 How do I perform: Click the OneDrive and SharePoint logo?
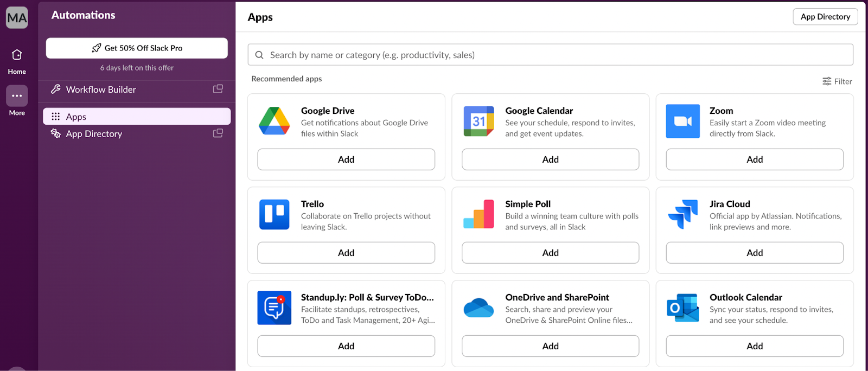point(478,308)
